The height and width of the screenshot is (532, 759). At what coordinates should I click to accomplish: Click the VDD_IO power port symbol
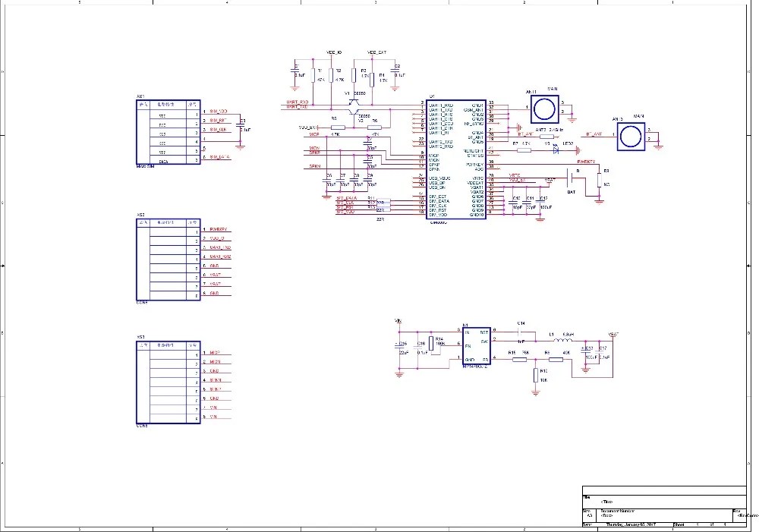(332, 52)
